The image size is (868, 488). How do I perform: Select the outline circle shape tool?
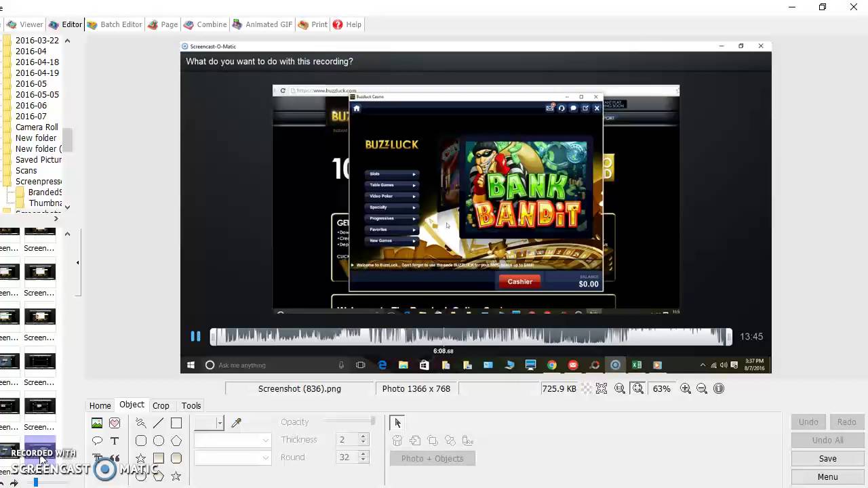159,441
